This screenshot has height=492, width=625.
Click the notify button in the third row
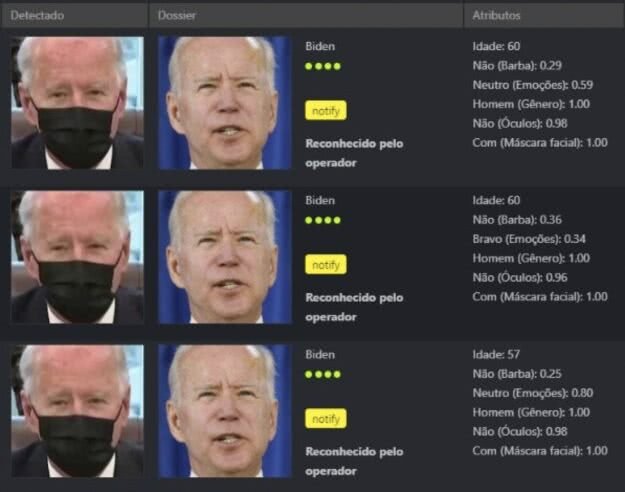tap(326, 419)
